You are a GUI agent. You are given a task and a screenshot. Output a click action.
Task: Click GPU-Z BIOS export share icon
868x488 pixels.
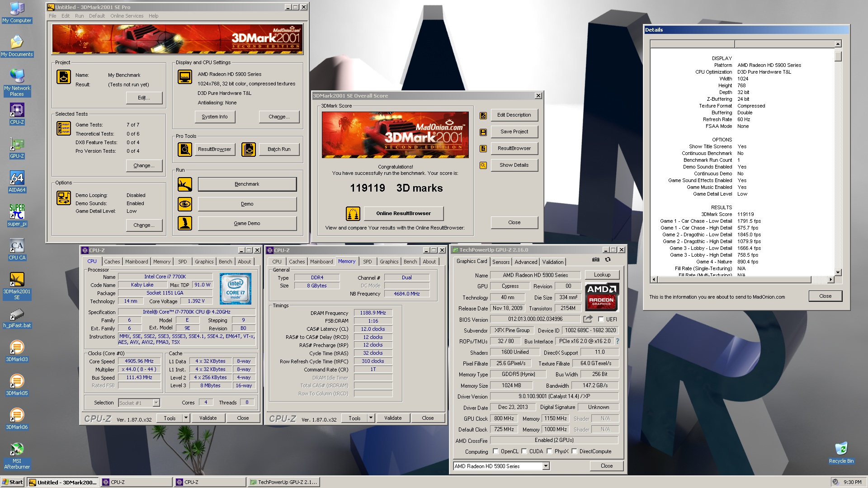click(x=588, y=319)
